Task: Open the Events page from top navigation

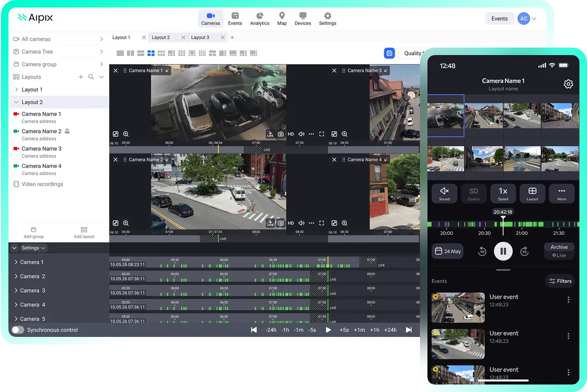Action: point(235,18)
